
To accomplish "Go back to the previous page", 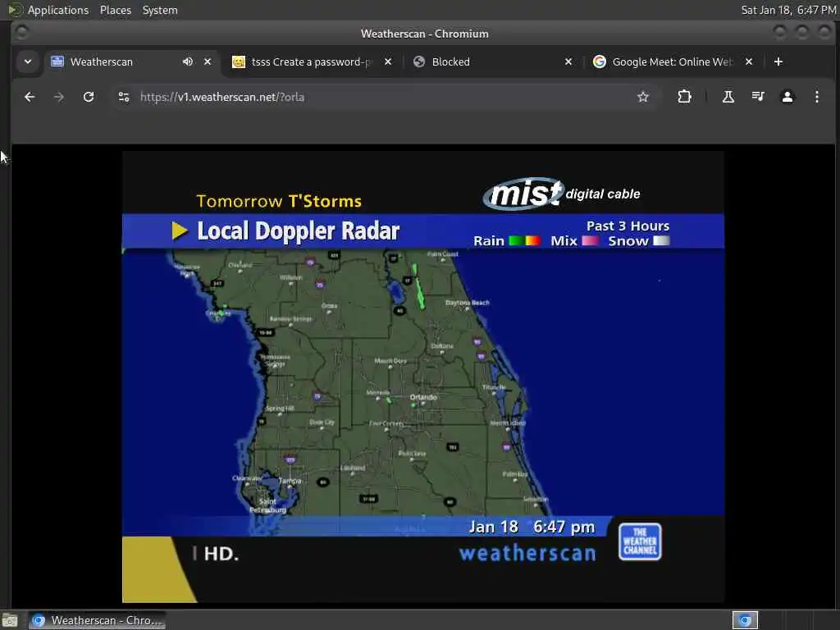I will pos(30,97).
